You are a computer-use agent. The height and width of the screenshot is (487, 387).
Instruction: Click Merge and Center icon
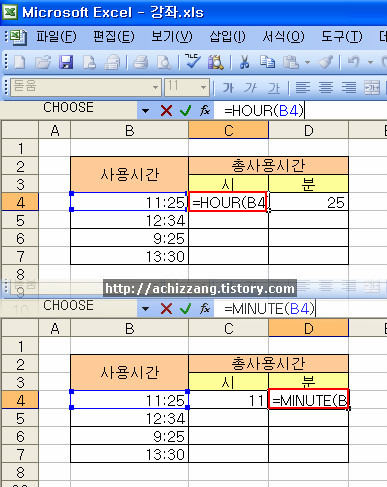(372, 88)
